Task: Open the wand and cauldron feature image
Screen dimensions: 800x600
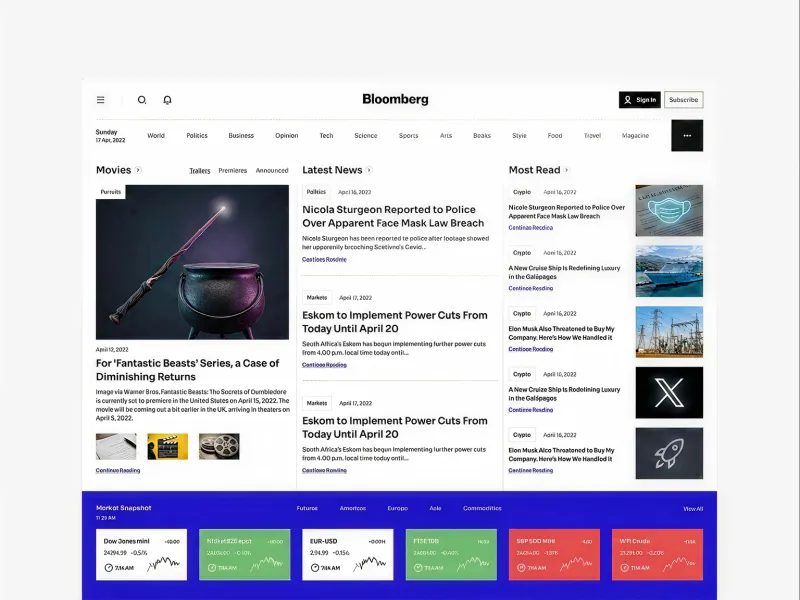Action: point(192,262)
